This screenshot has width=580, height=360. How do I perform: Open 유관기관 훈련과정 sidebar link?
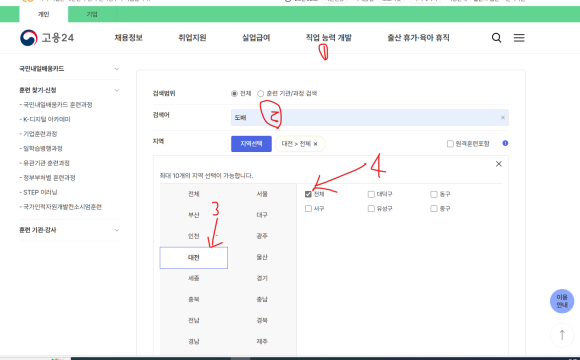(44, 163)
